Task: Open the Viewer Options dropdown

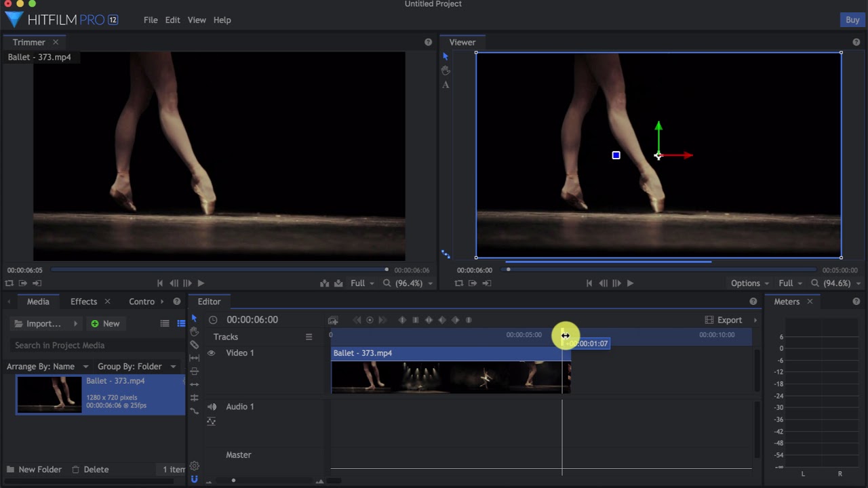Action: 749,283
